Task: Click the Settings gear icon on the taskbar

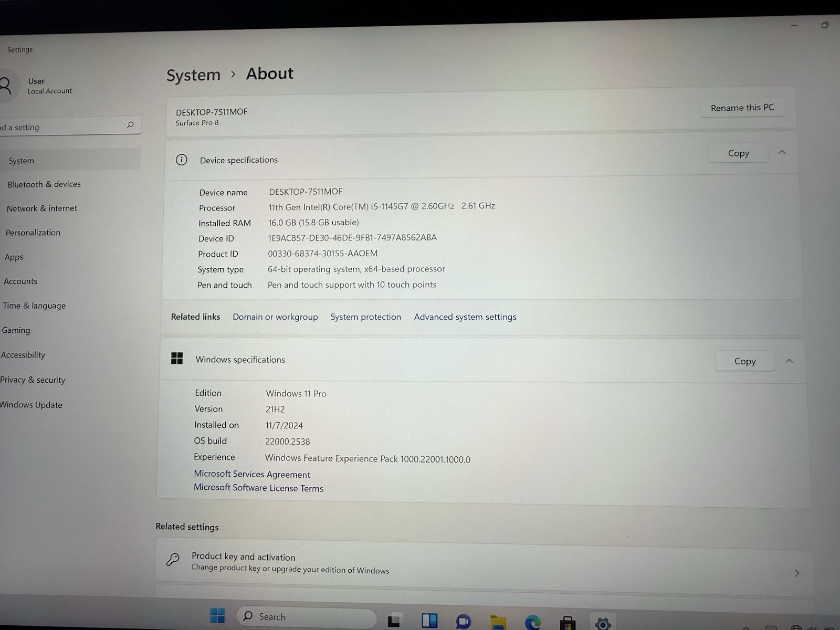Action: coord(603,624)
